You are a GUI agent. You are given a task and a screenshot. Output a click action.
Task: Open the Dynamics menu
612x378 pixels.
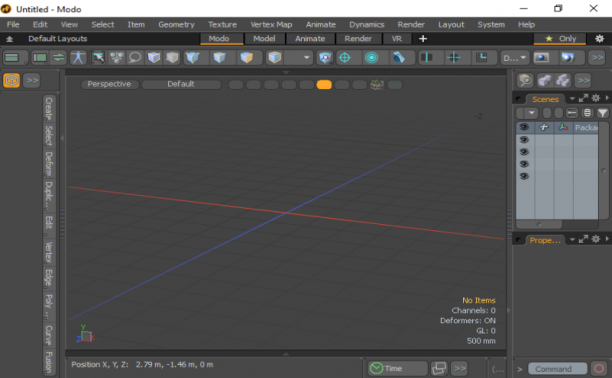[366, 25]
